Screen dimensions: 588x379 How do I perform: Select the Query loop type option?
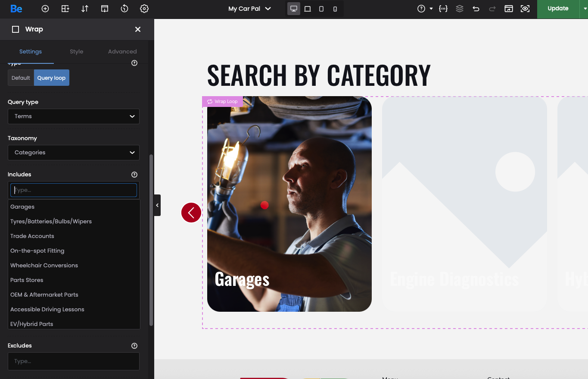pyautogui.click(x=51, y=78)
